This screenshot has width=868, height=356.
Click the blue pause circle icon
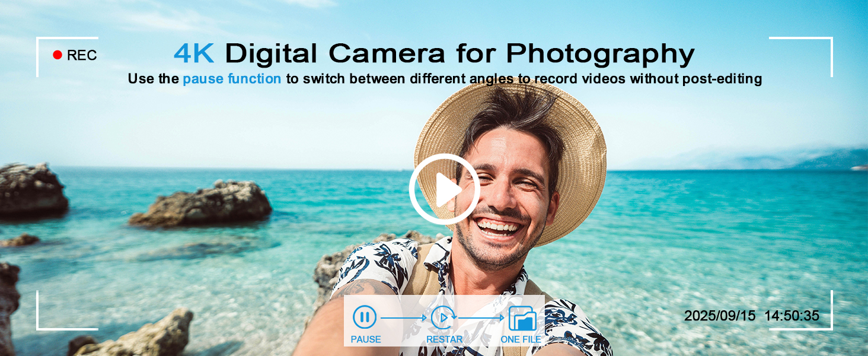[x=365, y=317]
